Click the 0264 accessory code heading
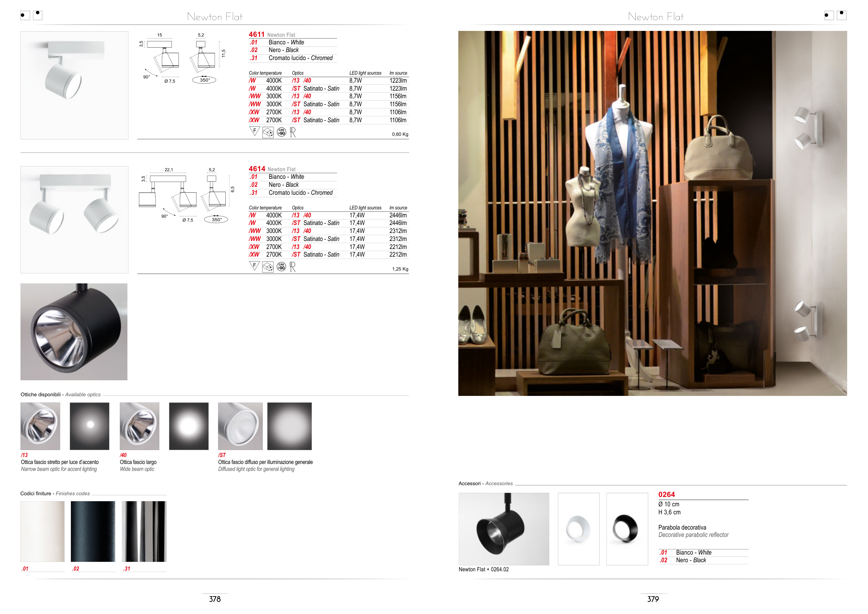Viewport: 868px width, 614px height. (667, 495)
